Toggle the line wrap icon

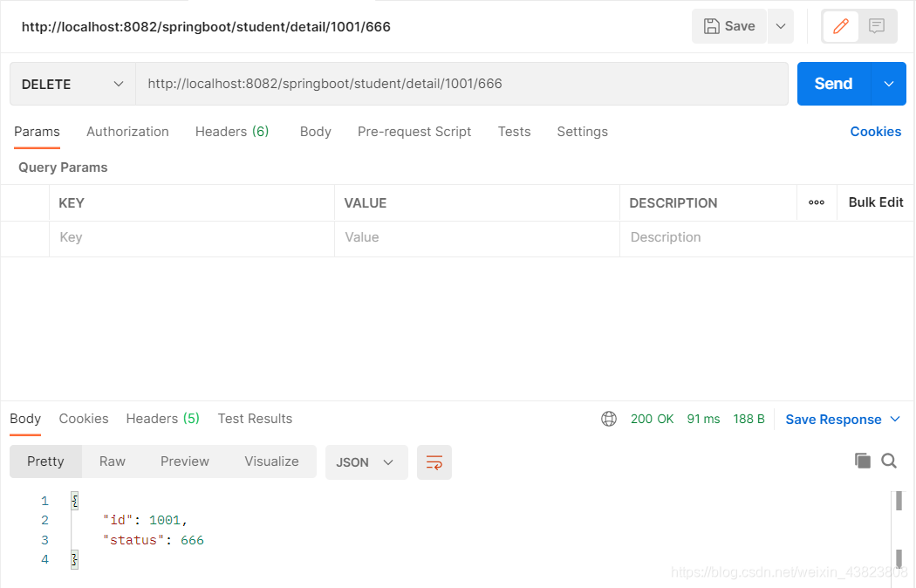pos(434,462)
